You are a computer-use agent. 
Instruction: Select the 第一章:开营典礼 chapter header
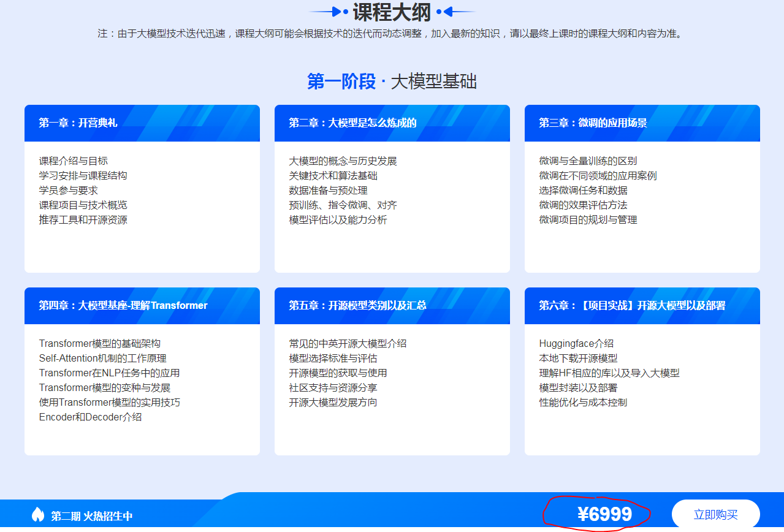(78, 123)
